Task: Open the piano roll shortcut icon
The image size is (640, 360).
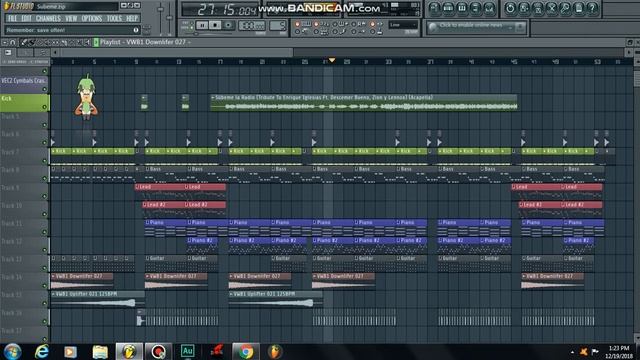Action: coord(462,8)
